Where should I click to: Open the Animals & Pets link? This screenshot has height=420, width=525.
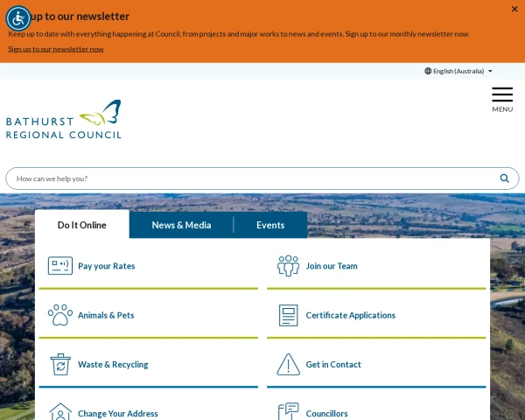pyautogui.click(x=106, y=315)
